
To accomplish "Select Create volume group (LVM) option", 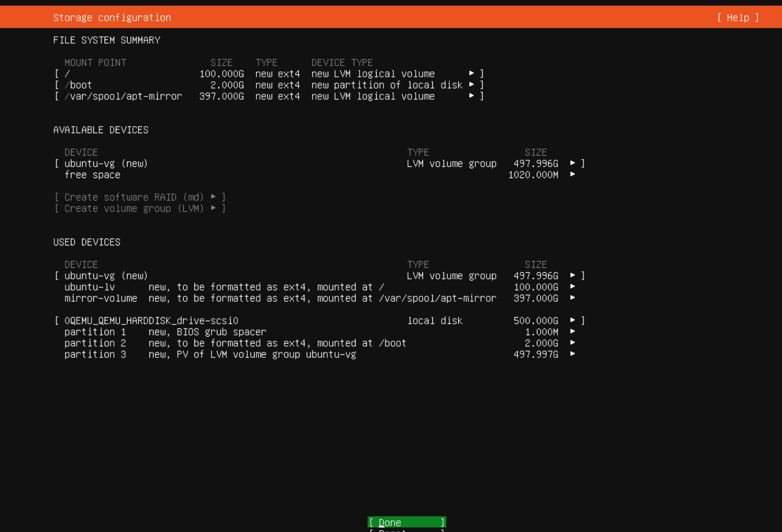I will [x=140, y=208].
